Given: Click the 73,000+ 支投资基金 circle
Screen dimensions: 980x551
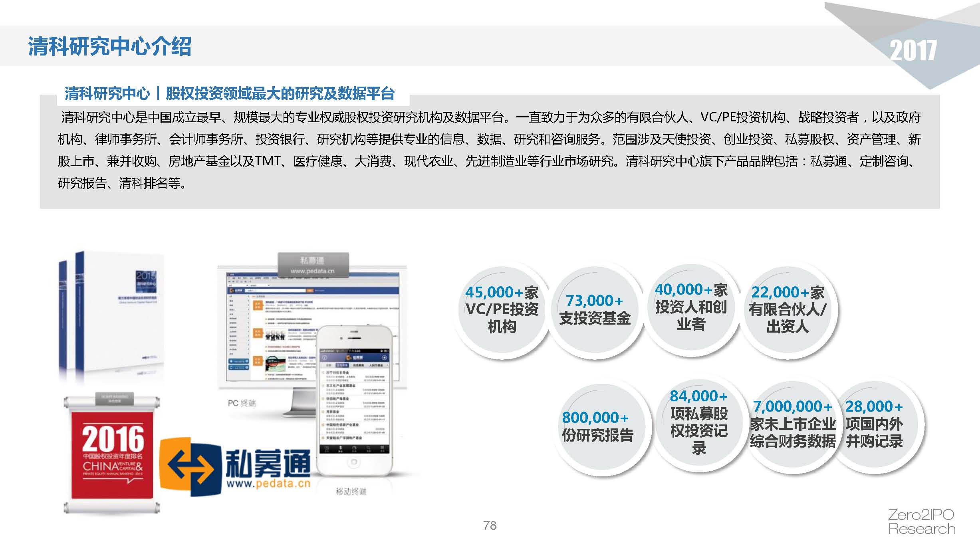Looking at the screenshot, I should pos(595,310).
